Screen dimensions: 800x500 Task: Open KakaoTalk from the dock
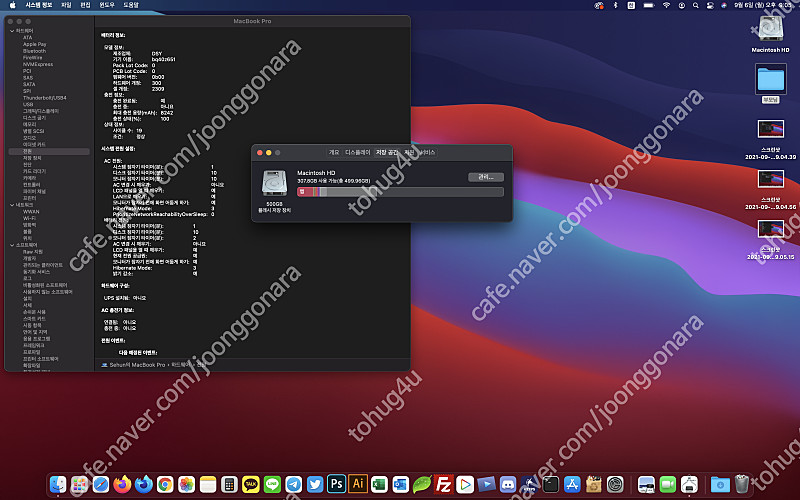pyautogui.click(x=250, y=484)
